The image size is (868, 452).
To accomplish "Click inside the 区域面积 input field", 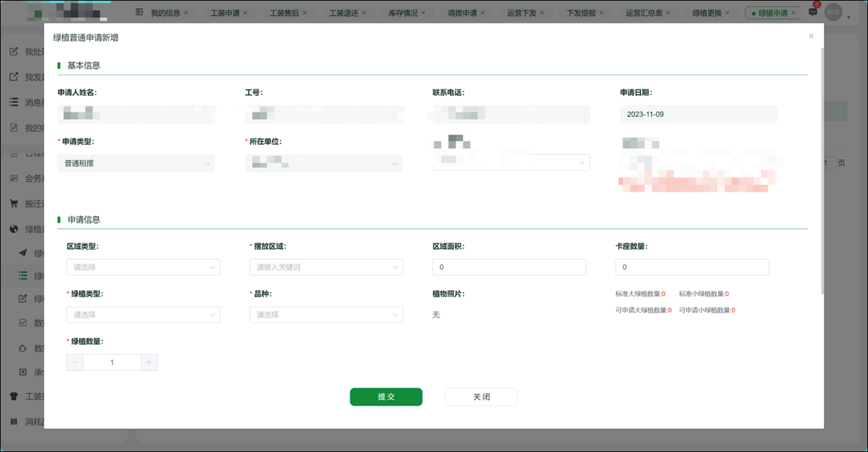I will (x=509, y=267).
